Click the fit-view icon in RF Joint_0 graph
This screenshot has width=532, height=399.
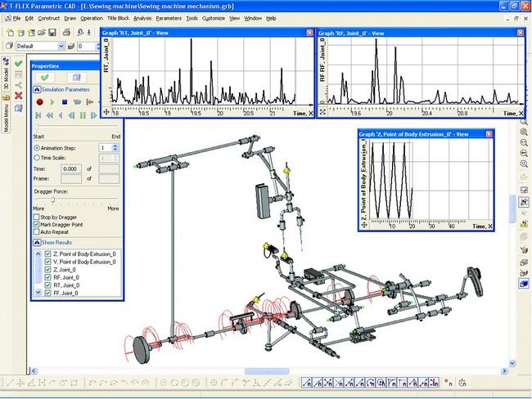[x=322, y=111]
